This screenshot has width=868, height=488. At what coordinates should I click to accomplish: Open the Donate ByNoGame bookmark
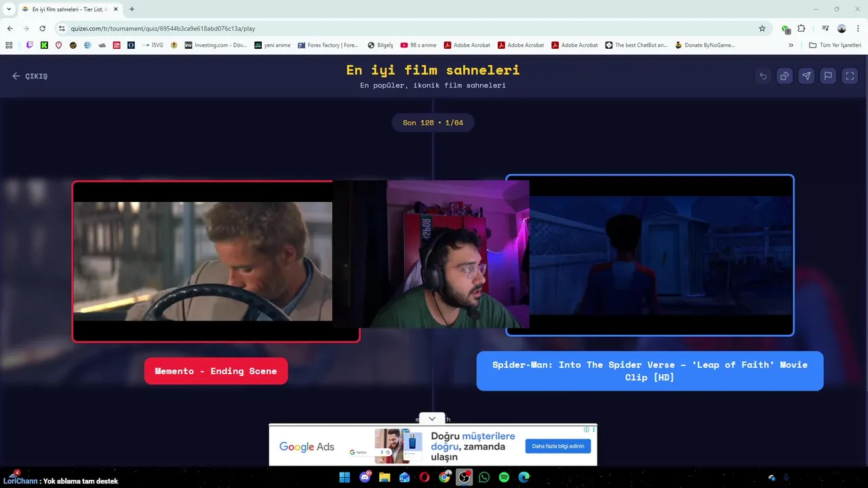(705, 45)
